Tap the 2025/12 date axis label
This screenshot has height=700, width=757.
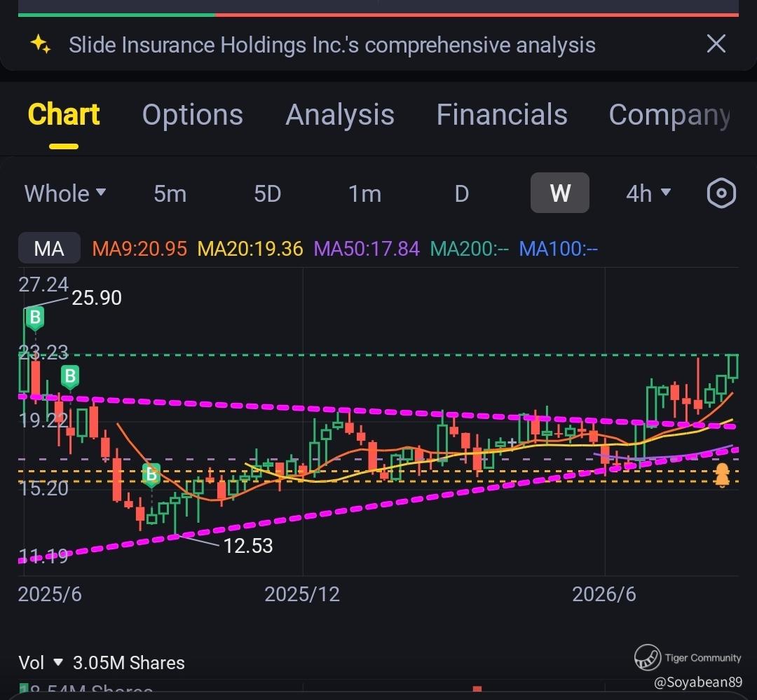302,594
